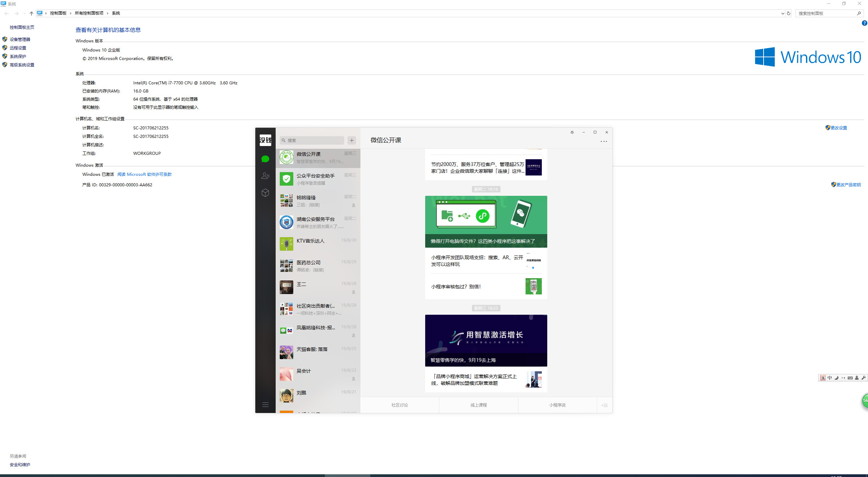The height and width of the screenshot is (477, 868).
Task: Select 医药总公司 chat
Action: pyautogui.click(x=318, y=266)
